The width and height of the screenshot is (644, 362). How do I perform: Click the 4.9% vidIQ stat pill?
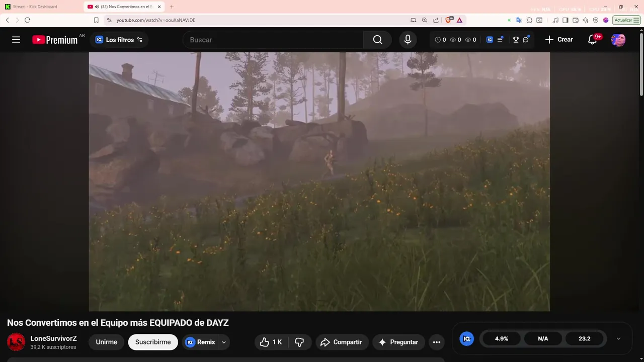[502, 338]
